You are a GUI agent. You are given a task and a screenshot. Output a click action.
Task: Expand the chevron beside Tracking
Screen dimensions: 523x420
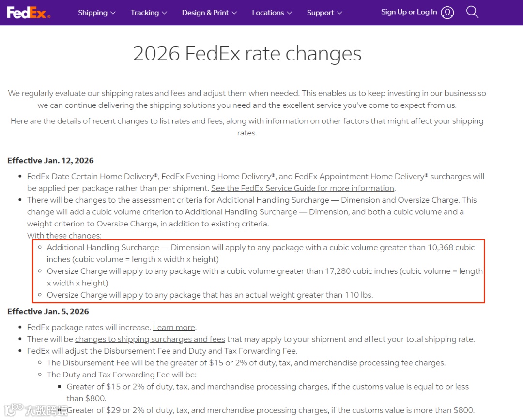coord(165,13)
